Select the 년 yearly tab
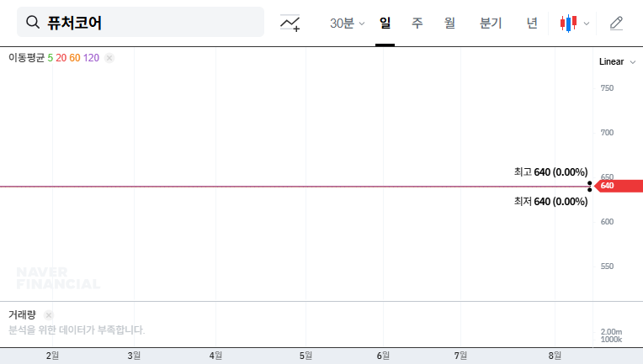Viewport: 643px width, 364px height. [x=532, y=24]
